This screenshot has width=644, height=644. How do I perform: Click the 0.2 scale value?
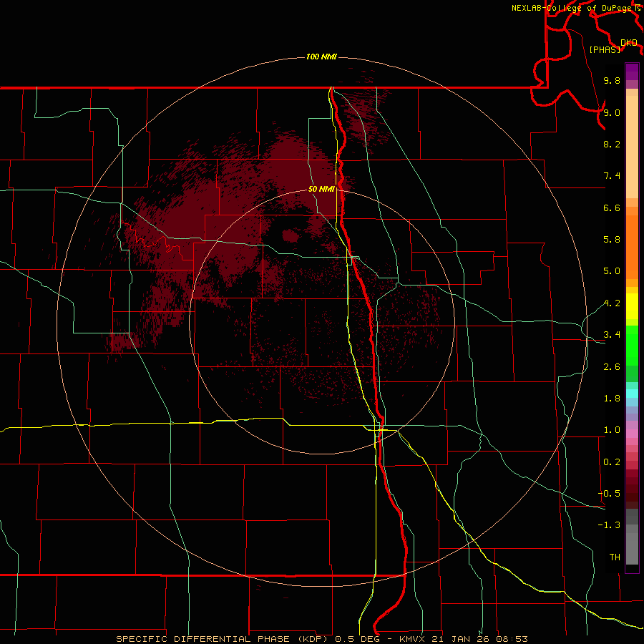612,462
